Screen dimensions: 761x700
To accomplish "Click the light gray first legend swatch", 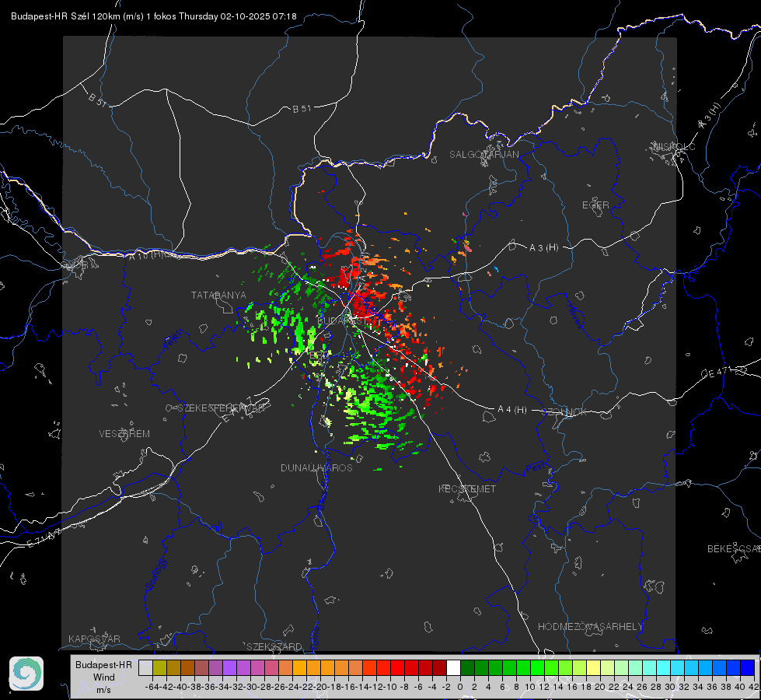I will pyautogui.click(x=145, y=668).
